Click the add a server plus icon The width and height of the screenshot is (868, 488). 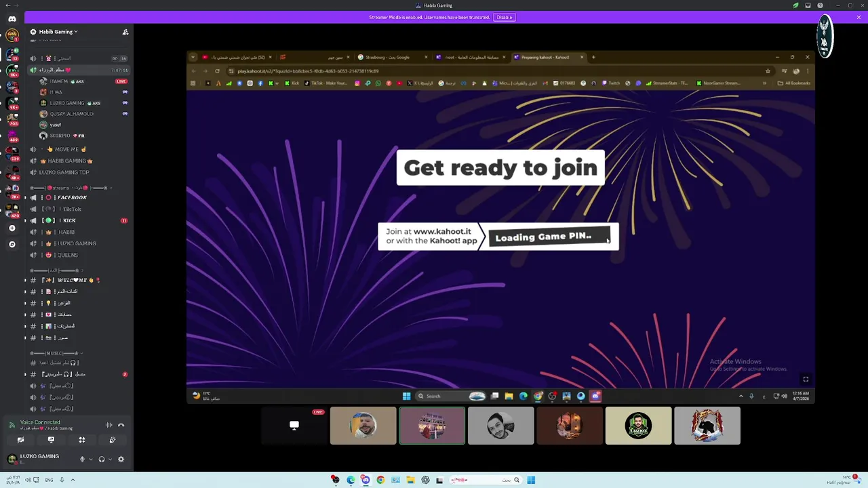tap(12, 228)
